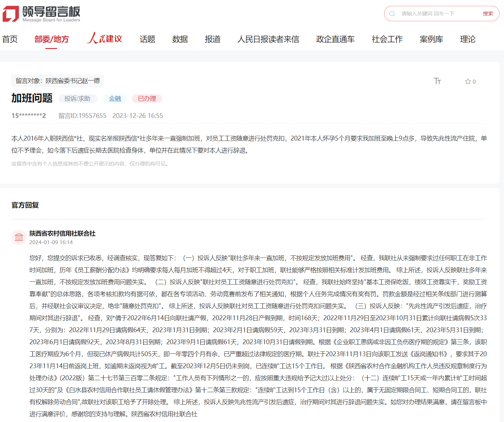
Task: Click the 投诉/求助 tag
Action: pos(77,99)
